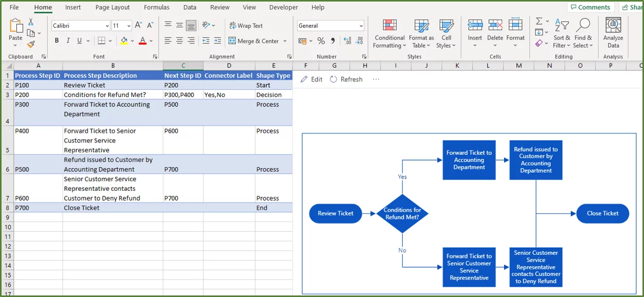This screenshot has height=297, width=644.
Task: Toggle Top Align
Action: coord(168,25)
